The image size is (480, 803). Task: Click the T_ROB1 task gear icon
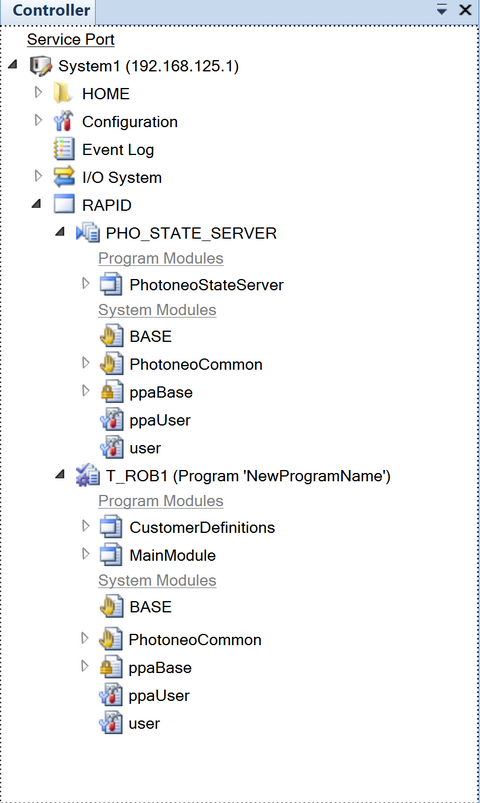(88, 476)
